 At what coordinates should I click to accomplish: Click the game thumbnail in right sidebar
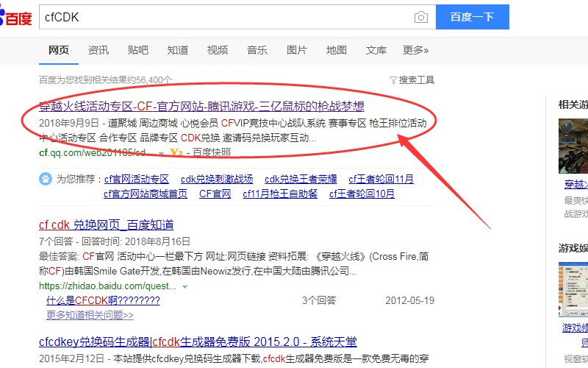[573, 146]
